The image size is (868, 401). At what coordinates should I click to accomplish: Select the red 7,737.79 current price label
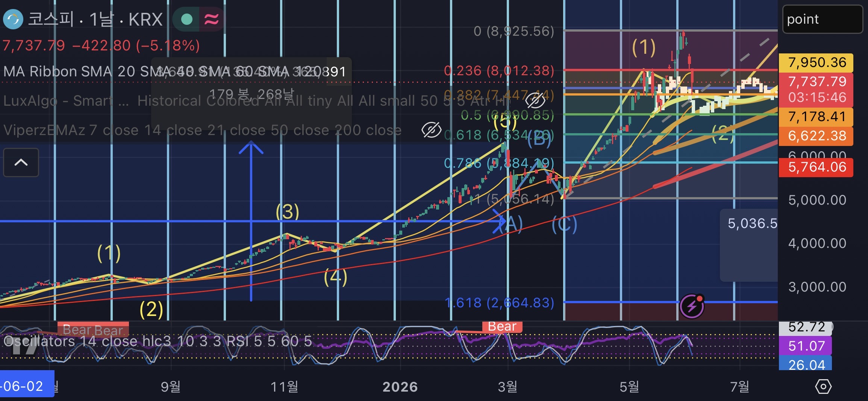[x=816, y=90]
